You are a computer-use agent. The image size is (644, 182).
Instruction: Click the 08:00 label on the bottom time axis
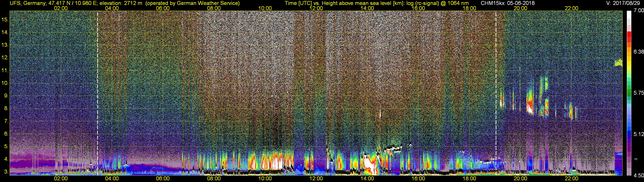point(214,179)
